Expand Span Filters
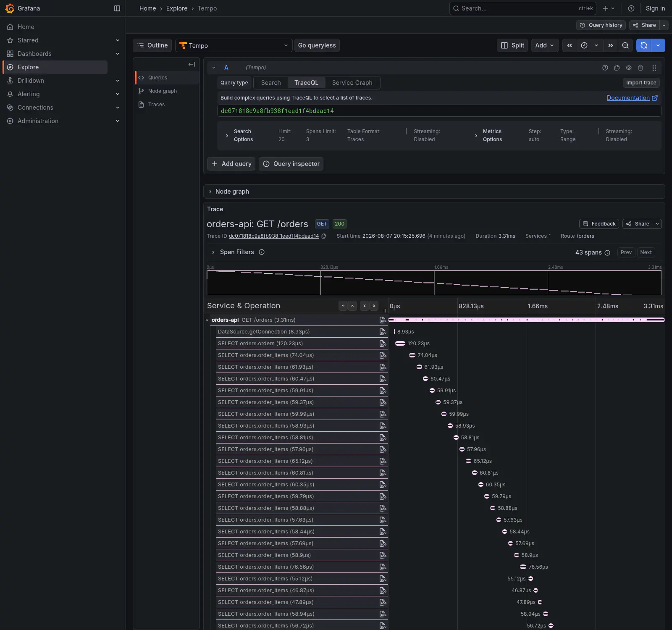Screen dimensions: 672x630 coord(213,252)
